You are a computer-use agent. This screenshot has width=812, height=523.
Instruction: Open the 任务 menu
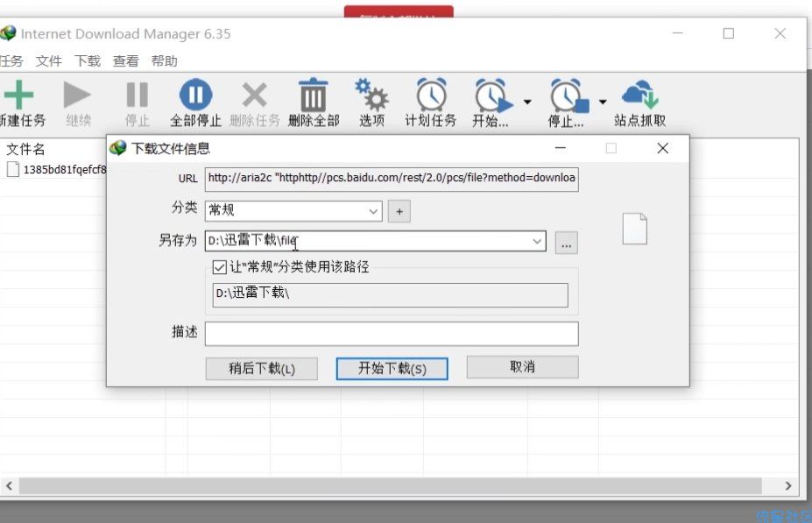point(11,61)
